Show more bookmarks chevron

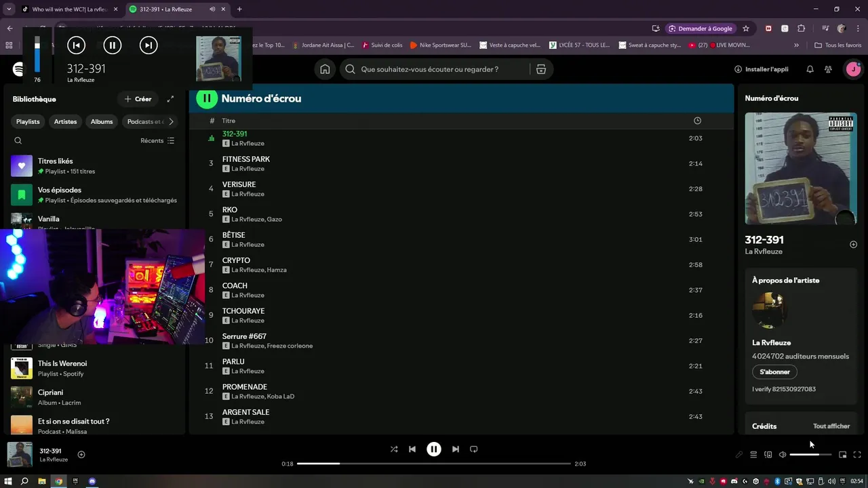coord(797,45)
